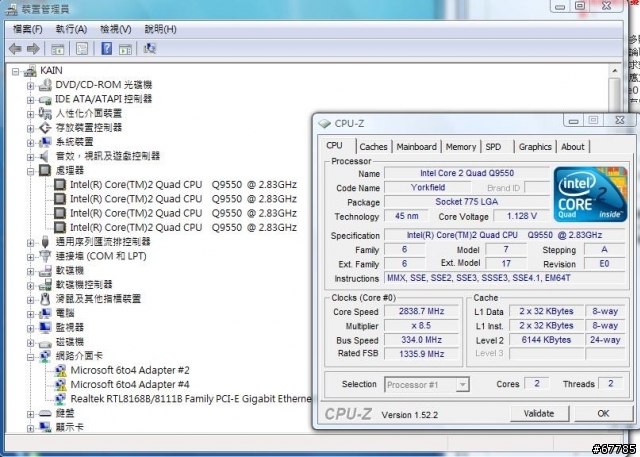Image resolution: width=640 pixels, height=457 pixels.
Task: Select the 軟碟機控制器 category icon
Action: pyautogui.click(x=45, y=285)
